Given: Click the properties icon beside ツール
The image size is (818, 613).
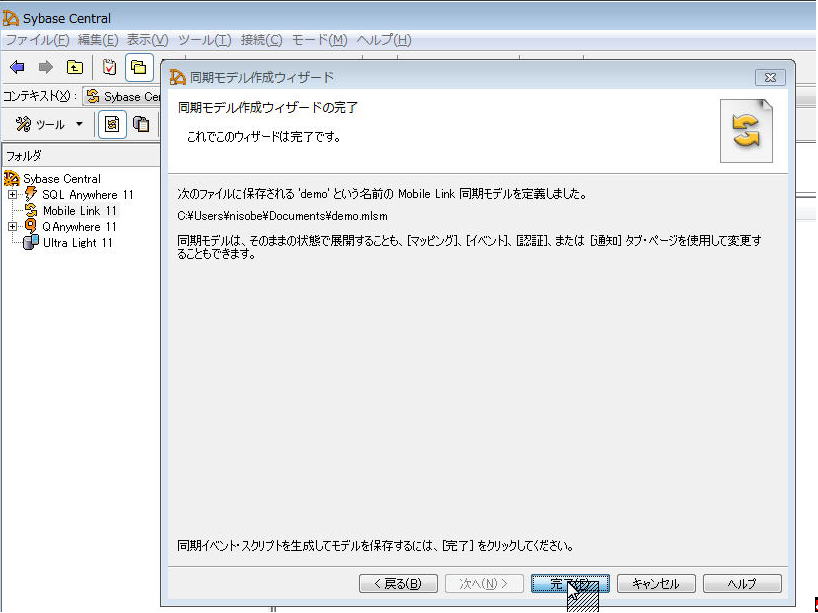Looking at the screenshot, I should tap(112, 124).
